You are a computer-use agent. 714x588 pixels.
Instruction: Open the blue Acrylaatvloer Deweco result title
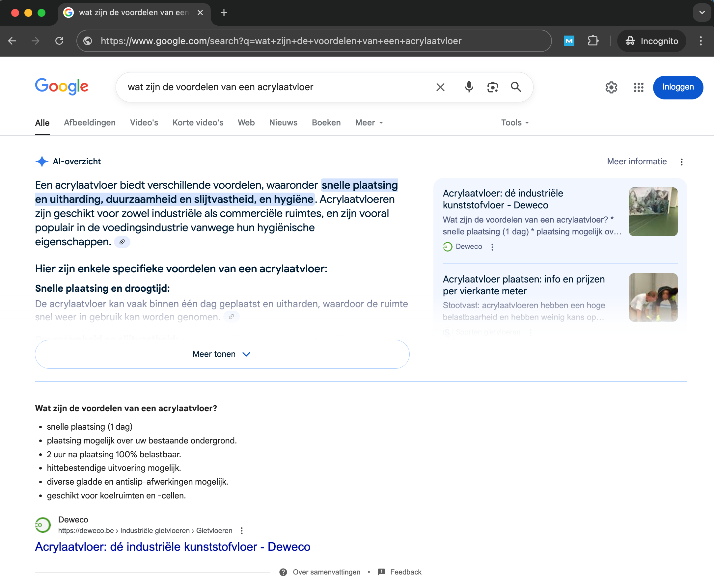[173, 547]
